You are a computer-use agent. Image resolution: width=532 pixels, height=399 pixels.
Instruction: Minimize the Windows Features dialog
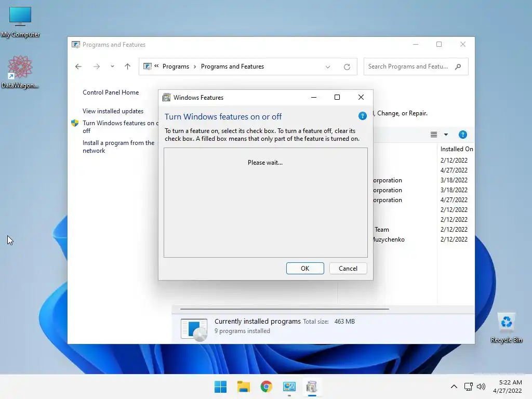[314, 97]
